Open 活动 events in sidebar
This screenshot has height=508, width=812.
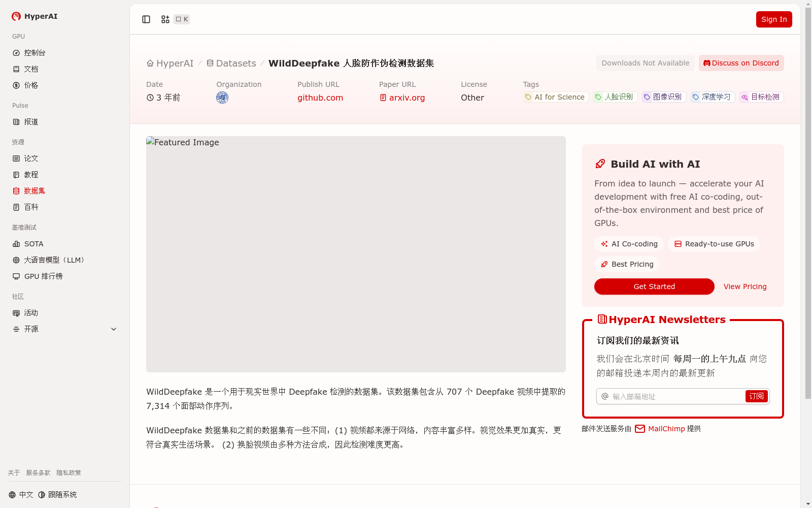[x=65, y=313]
